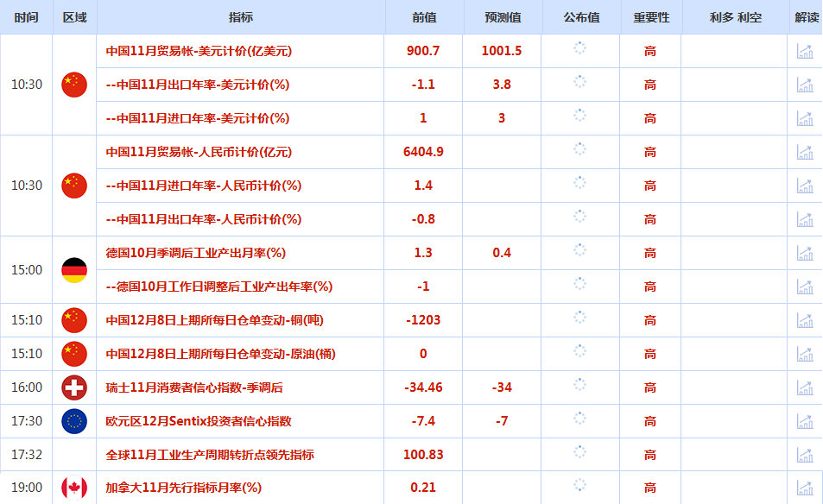This screenshot has width=823, height=504.
Task: Open the 解读 chart icon for 德国10月季调后工业产出月率
Action: [805, 253]
